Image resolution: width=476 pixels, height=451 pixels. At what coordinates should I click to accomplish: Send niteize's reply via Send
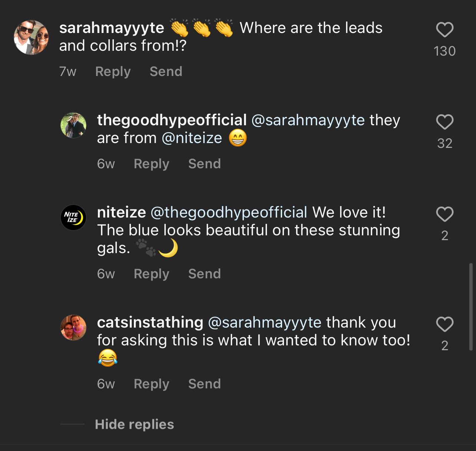[204, 274]
